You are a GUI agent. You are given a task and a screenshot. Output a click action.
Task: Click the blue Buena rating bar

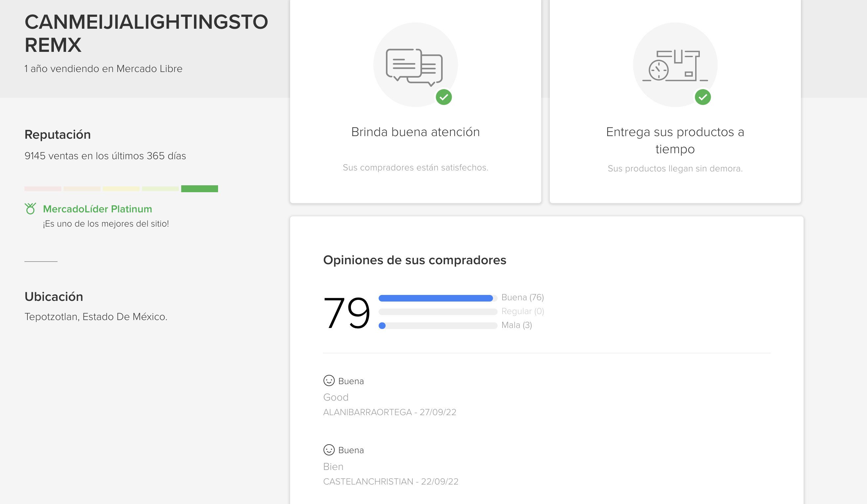click(435, 298)
